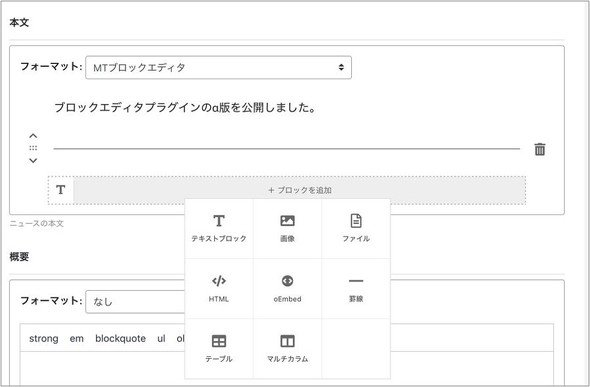Select the horizontal rule line block

pyautogui.click(x=287, y=149)
